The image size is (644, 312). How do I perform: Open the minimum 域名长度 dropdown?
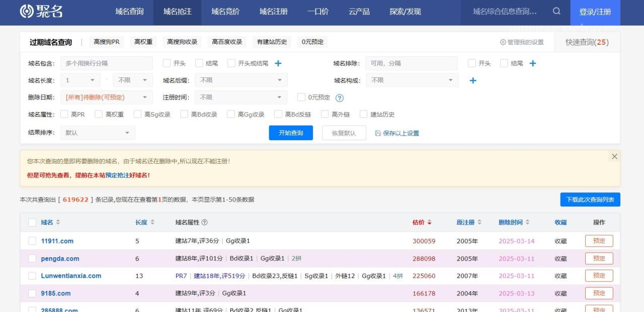click(x=80, y=80)
